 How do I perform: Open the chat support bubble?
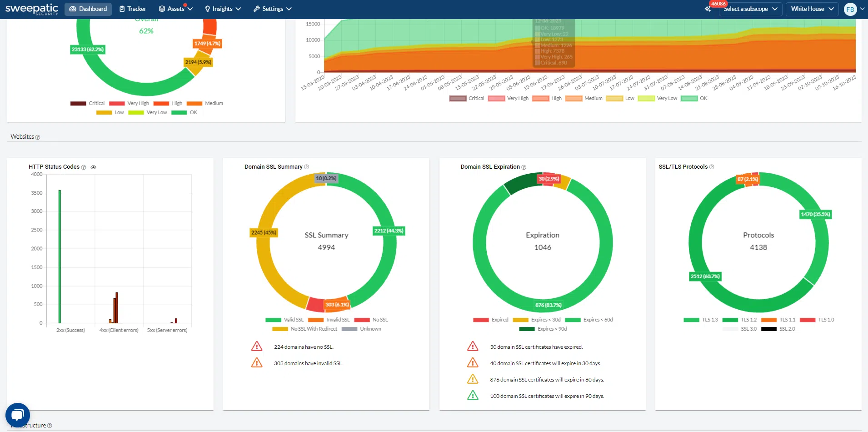click(17, 415)
